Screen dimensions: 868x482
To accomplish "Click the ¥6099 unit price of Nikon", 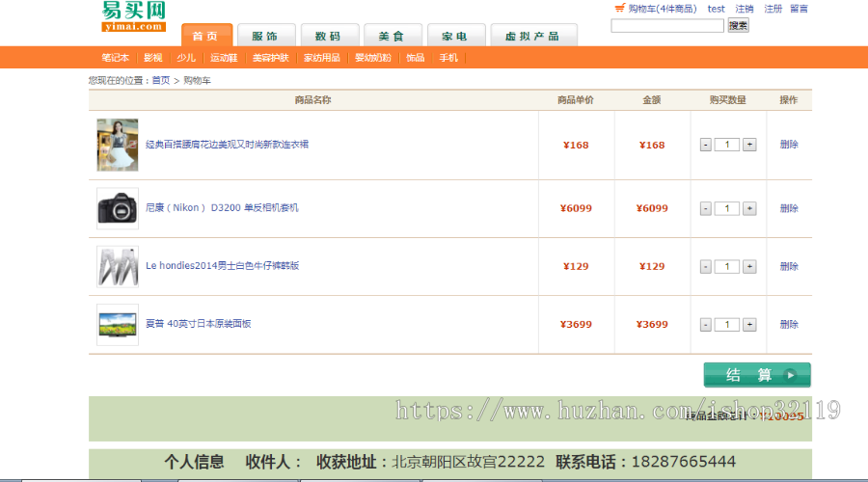I will [x=576, y=208].
